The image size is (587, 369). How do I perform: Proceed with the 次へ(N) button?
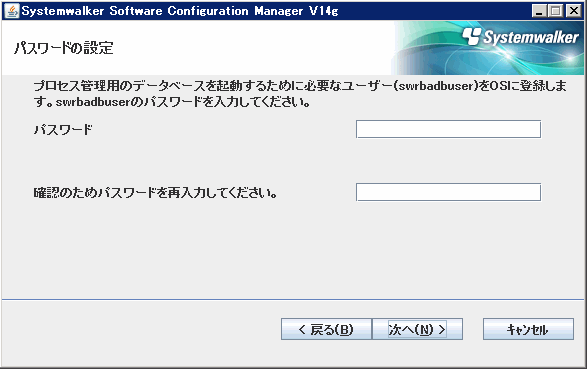[417, 329]
